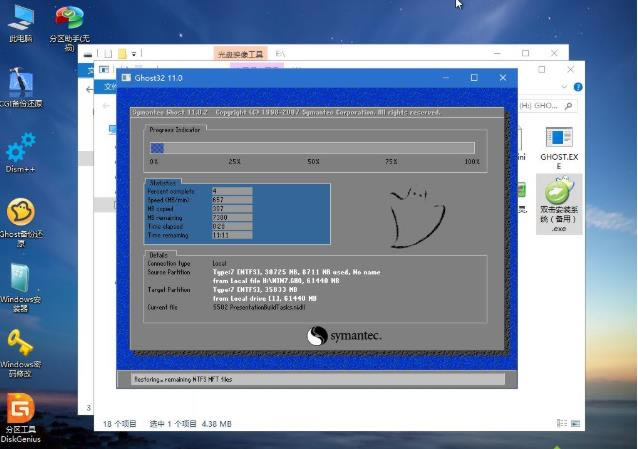Image resolution: width=638 pixels, height=449 pixels.
Task: Launch the 分区助手 partition assistant icon
Action: point(69,28)
